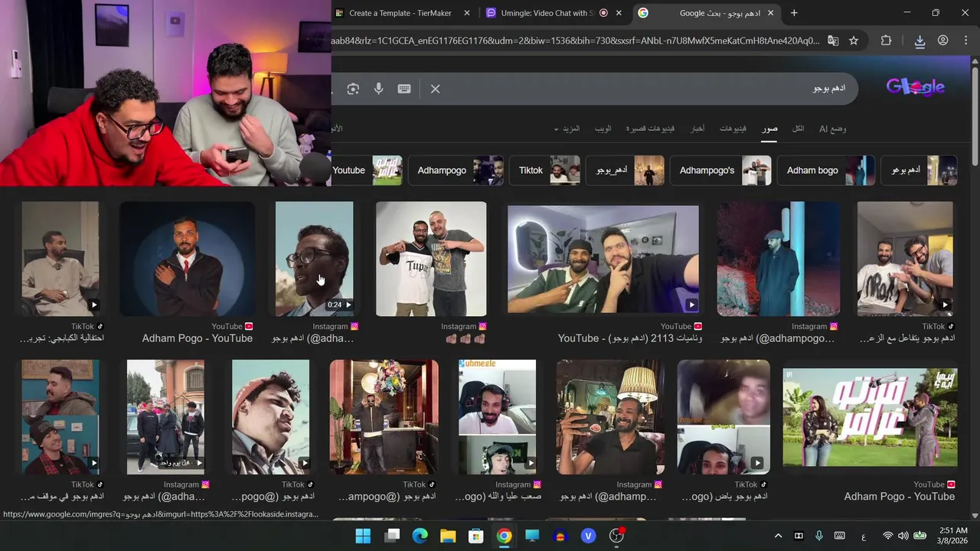Open the monitor app icon in taskbar

coord(531,536)
